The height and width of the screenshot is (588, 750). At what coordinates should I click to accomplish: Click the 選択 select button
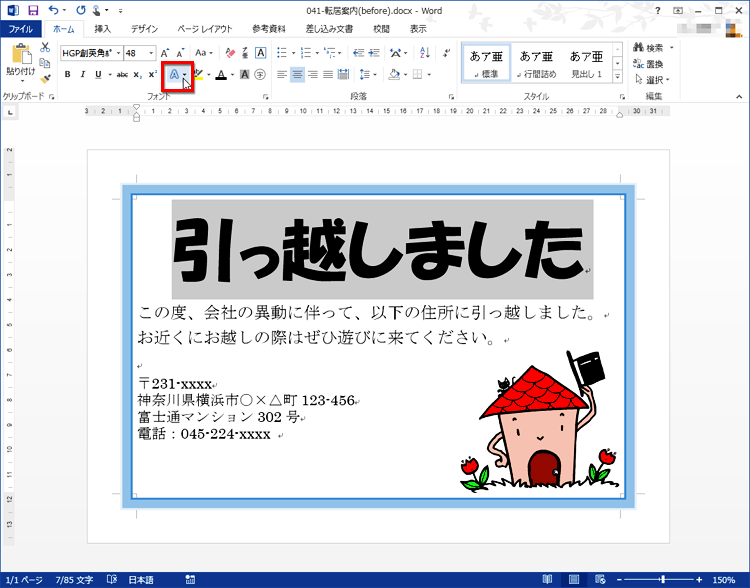click(x=652, y=79)
